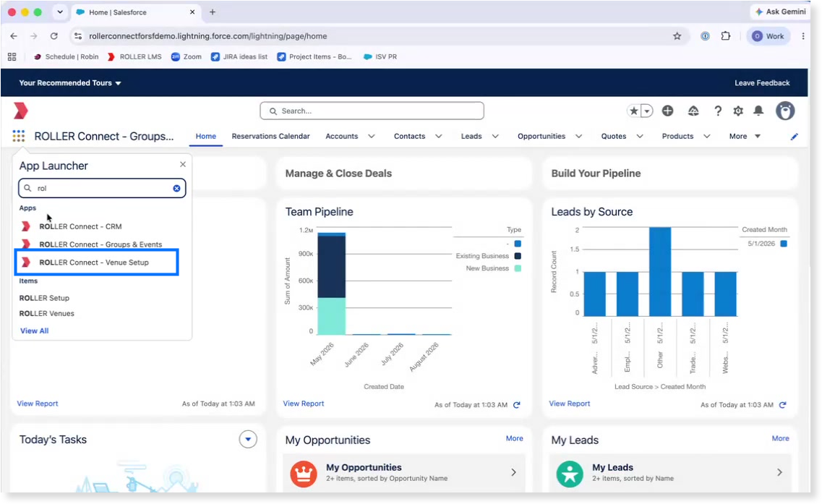Click the My Leads star icon

click(x=570, y=474)
